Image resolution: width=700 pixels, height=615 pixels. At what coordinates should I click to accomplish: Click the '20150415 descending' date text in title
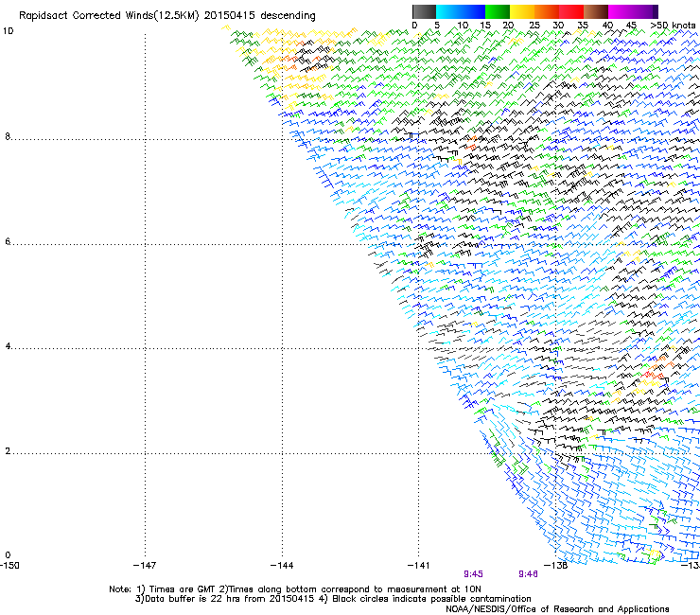click(260, 16)
